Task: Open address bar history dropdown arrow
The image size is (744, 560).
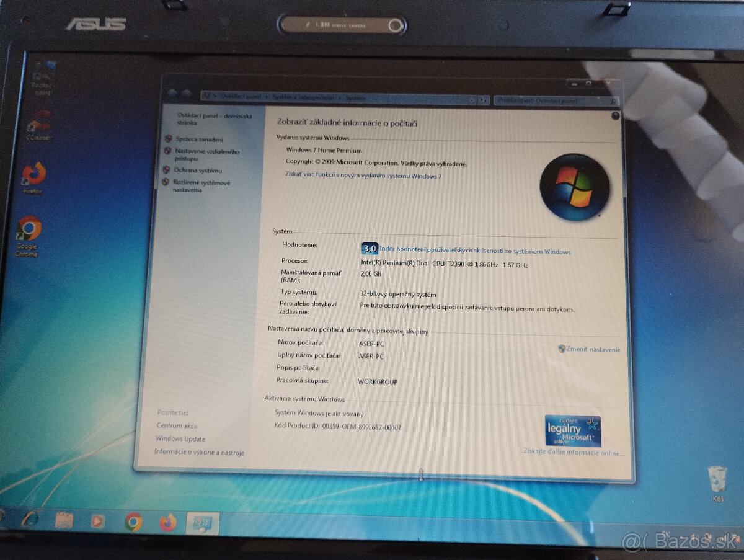Action: [x=472, y=99]
